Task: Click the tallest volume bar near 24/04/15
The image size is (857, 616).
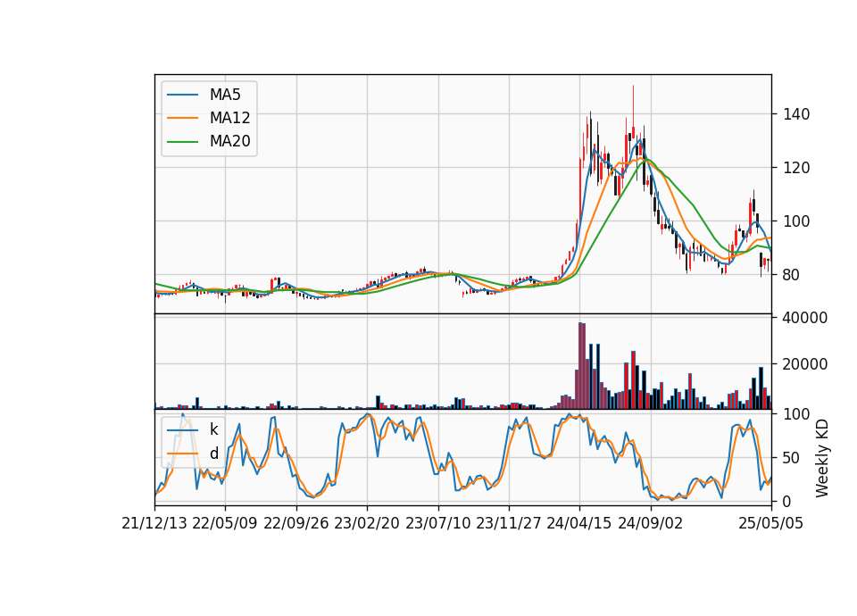Action: [x=581, y=366]
